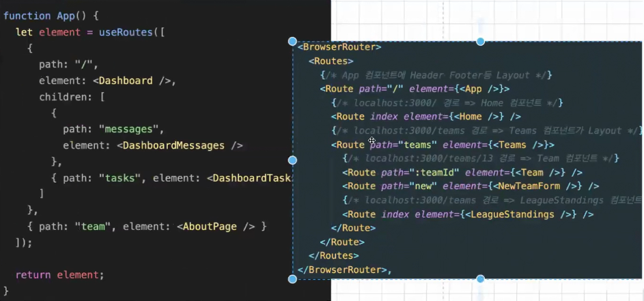Click the bottom-left corner selection handle

[292, 279]
